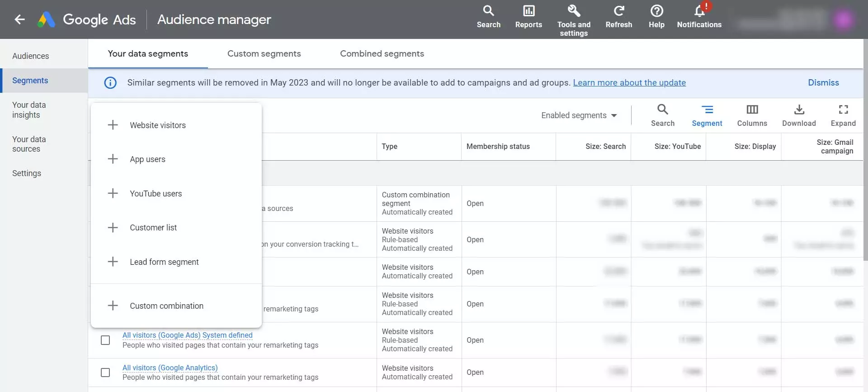Modify table Columns
Viewport: 868px width, 392px height.
[752, 115]
